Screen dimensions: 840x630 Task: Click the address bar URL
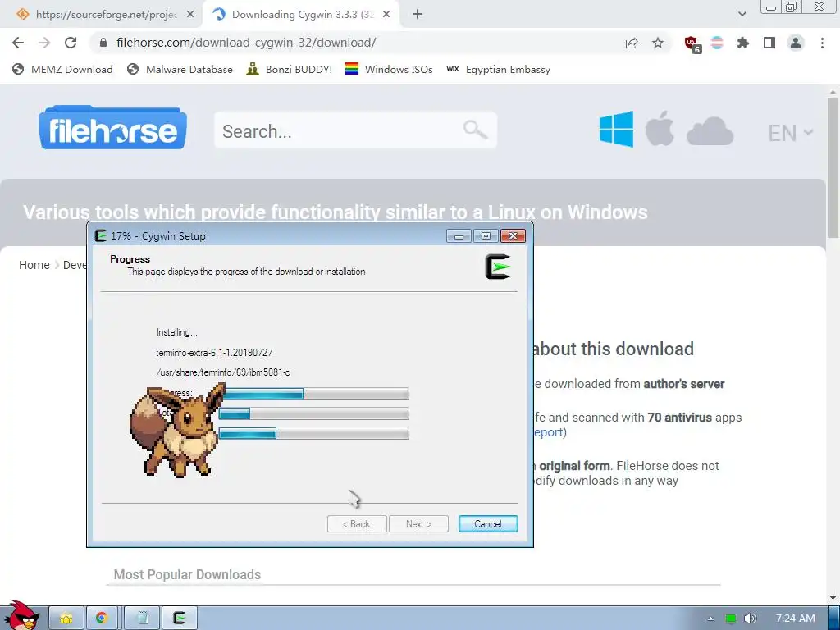pyautogui.click(x=246, y=43)
